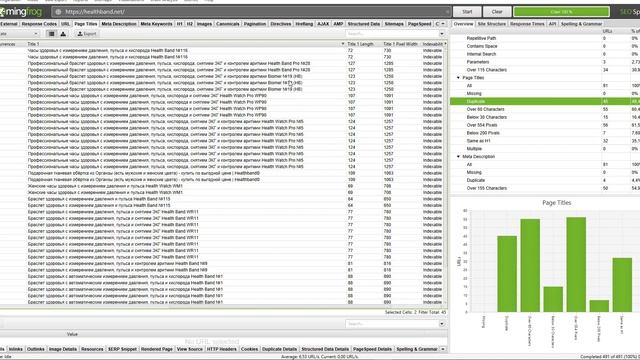The width and height of the screenshot is (640, 360).
Task: Open the Directives tab
Action: 281,24
